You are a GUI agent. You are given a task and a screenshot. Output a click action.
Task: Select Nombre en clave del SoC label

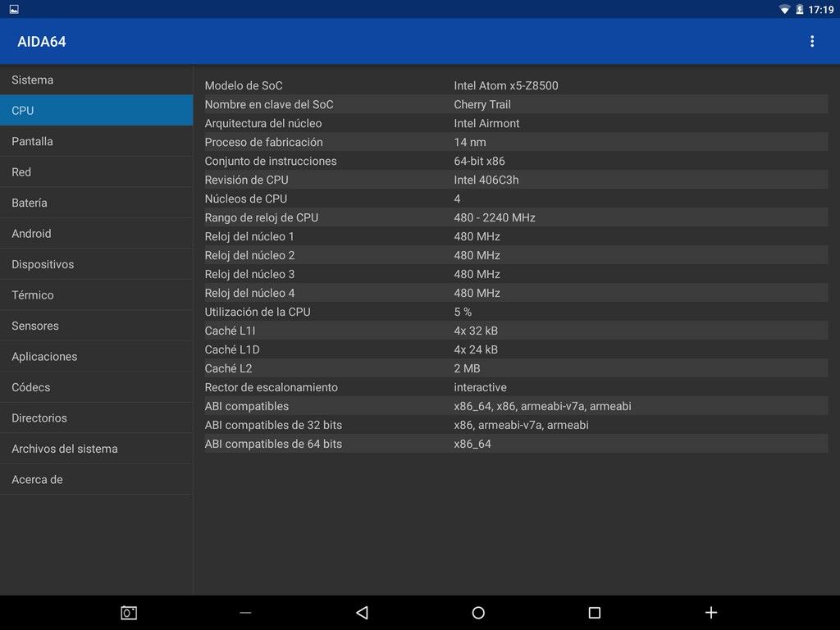pos(269,104)
